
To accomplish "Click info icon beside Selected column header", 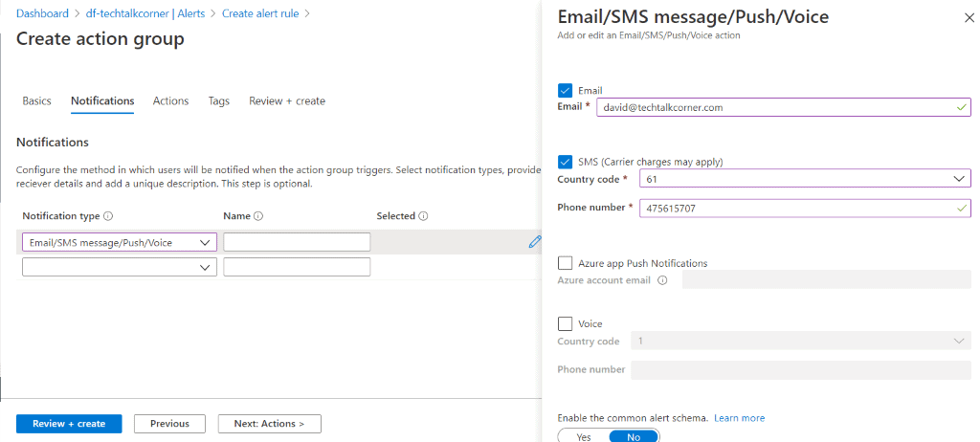I will point(423,216).
